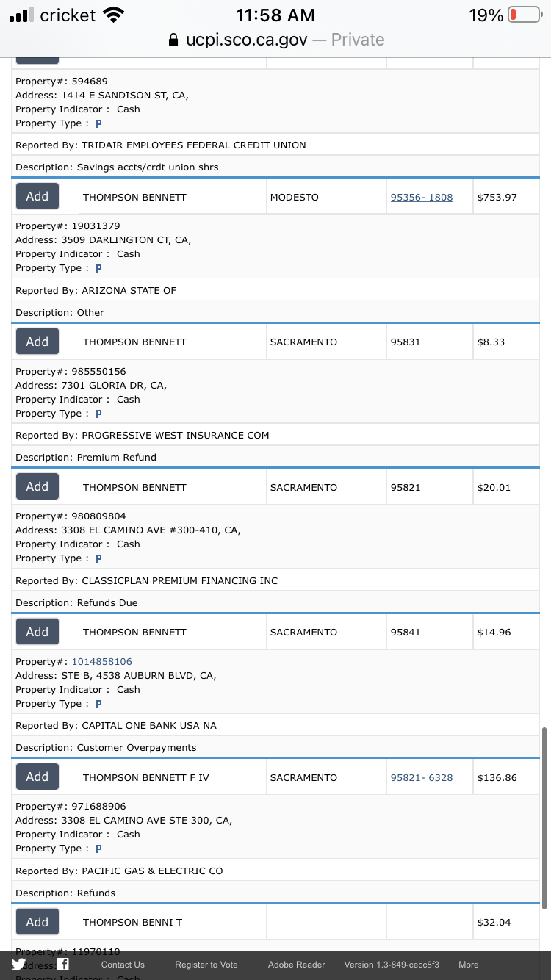Add the THOMPSON BENNETT $20.01 property
The image size is (551, 980).
point(37,487)
